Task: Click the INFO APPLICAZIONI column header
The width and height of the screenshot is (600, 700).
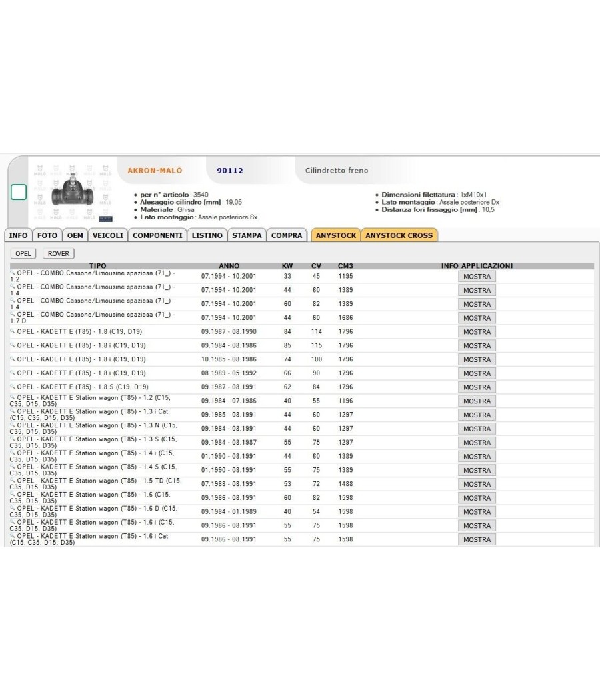Action: tap(477, 265)
